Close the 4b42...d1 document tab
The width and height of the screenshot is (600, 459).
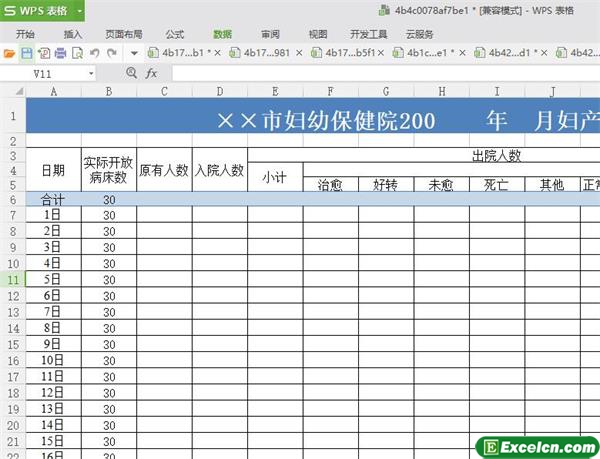[x=544, y=53]
